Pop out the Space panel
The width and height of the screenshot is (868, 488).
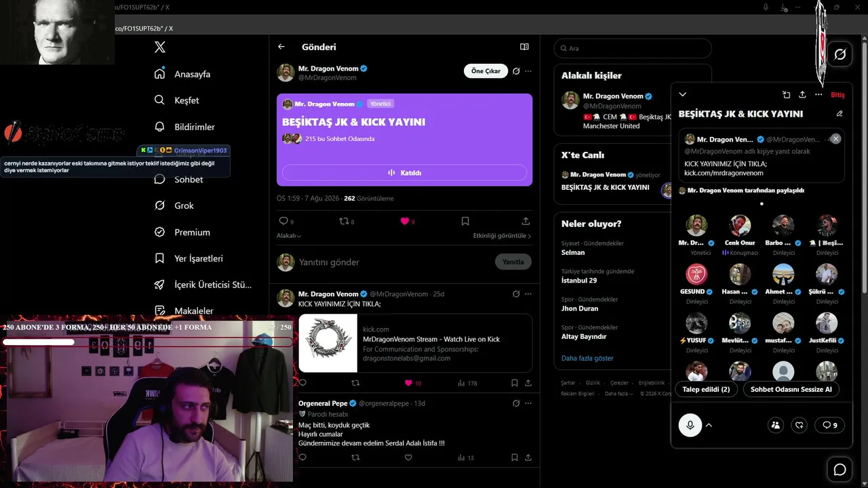coord(786,95)
